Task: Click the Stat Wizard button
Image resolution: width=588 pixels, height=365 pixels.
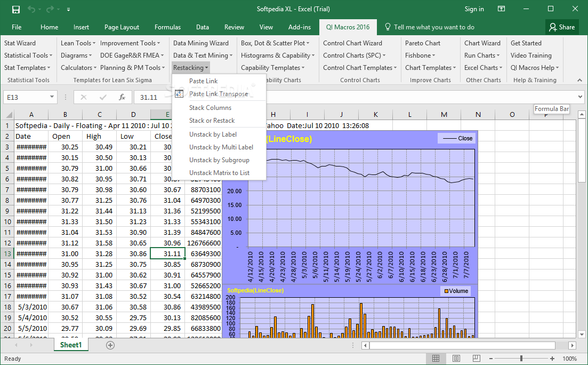Action: pyautogui.click(x=20, y=43)
